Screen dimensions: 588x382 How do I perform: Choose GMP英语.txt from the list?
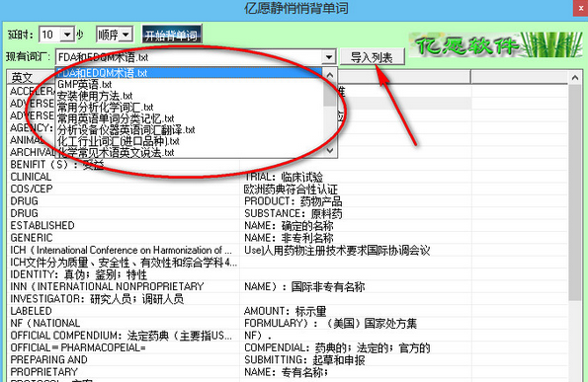pos(189,84)
